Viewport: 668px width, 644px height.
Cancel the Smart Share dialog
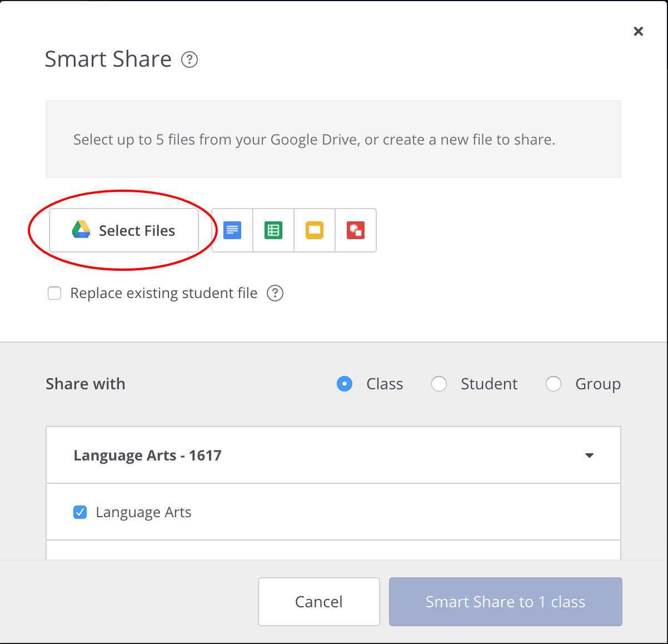pyautogui.click(x=319, y=602)
